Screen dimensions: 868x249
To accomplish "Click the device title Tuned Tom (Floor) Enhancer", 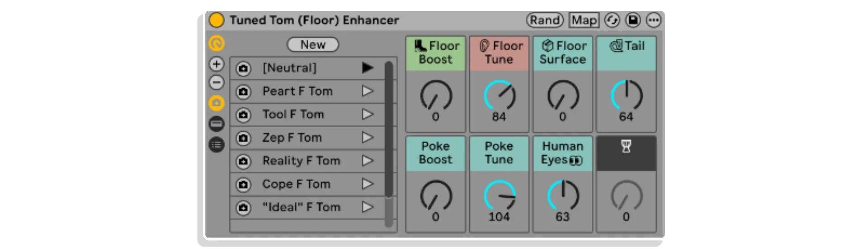I will tap(314, 20).
